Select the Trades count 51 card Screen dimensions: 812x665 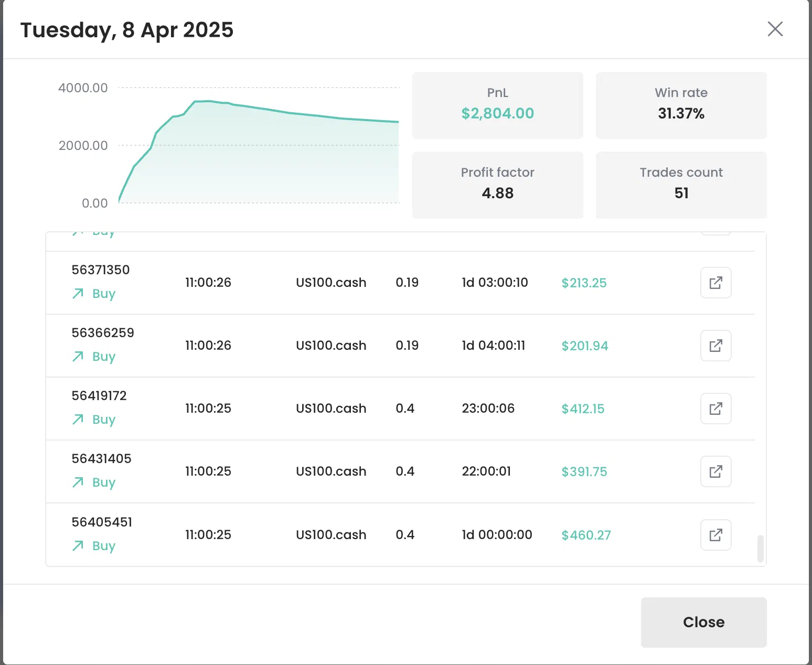(x=681, y=185)
